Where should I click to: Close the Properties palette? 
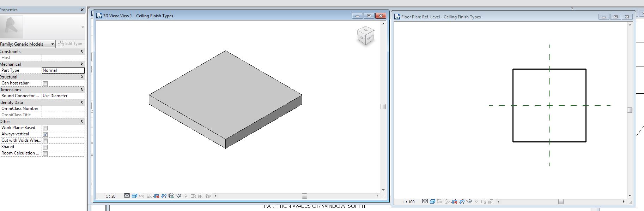[x=82, y=10]
